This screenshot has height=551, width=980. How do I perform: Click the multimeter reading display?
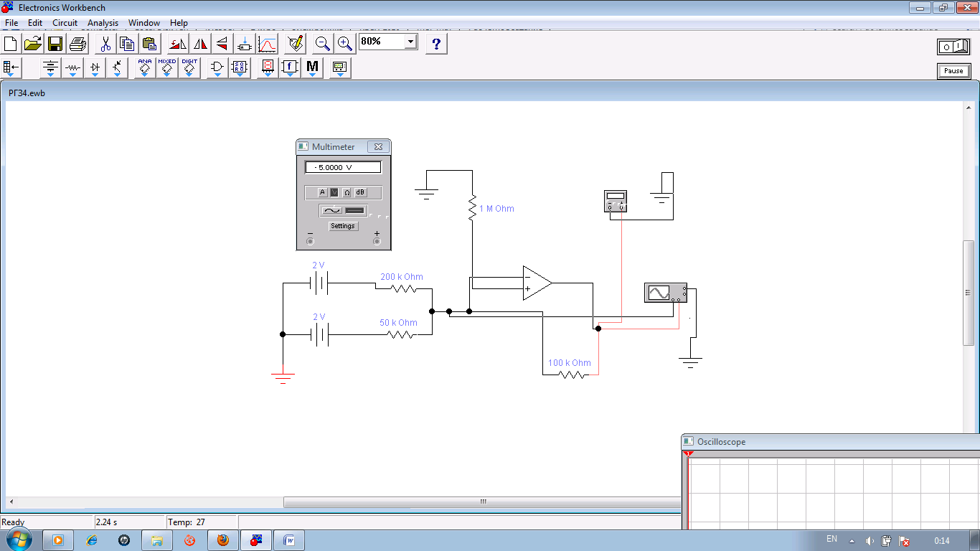[344, 167]
